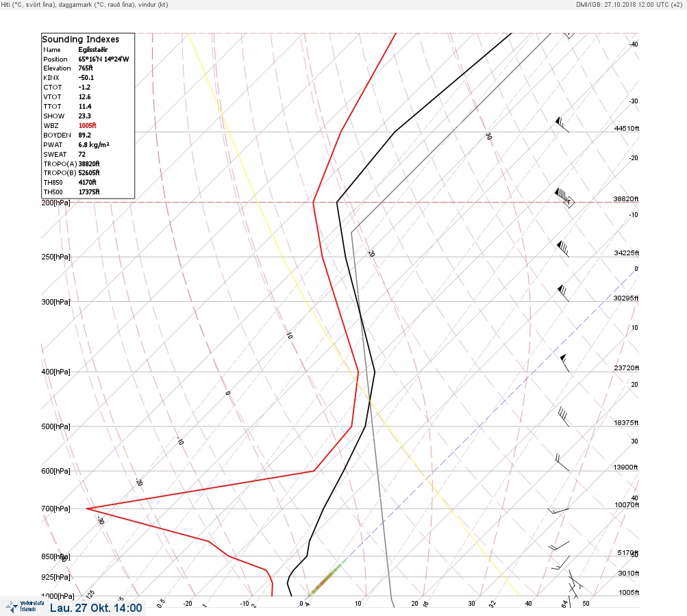
Task: Click the Veðurstofa Íslands logo
Action: (x=25, y=606)
